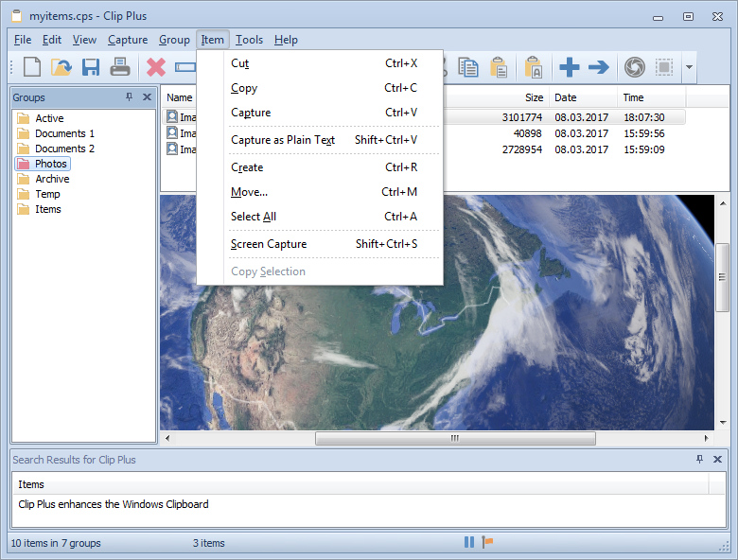This screenshot has height=560, width=738.
Task: Select Screen Capture from the Item menu
Action: coord(269,244)
